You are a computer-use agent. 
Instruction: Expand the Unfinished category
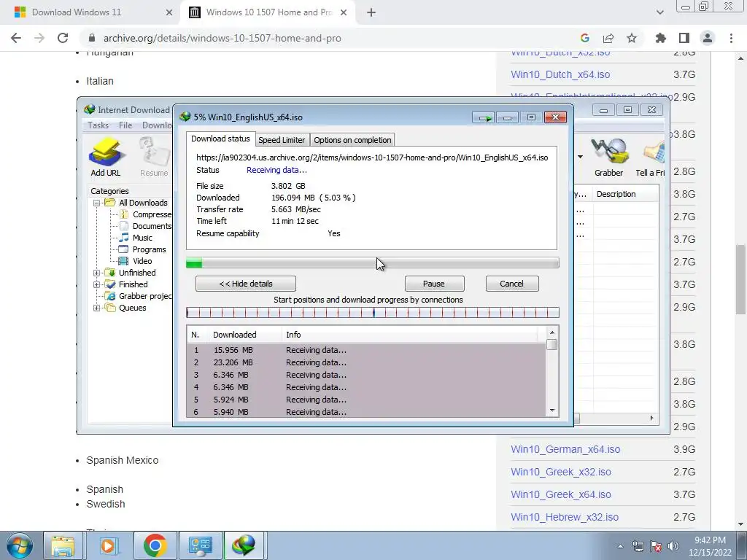point(97,273)
